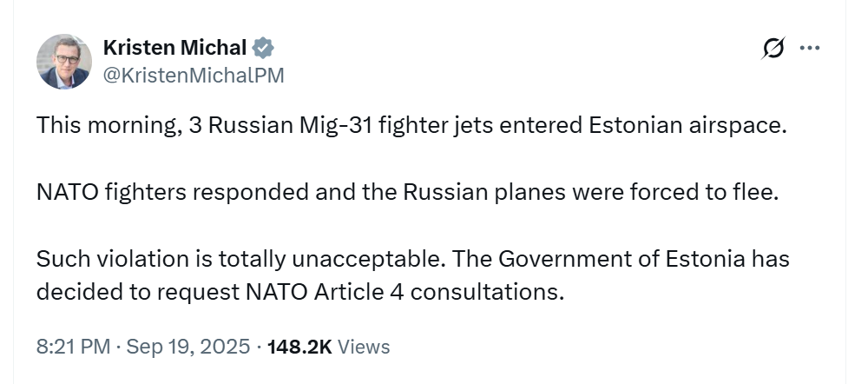Click the line starting "decided to request"
This screenshot has width=868, height=384.
[x=299, y=292]
